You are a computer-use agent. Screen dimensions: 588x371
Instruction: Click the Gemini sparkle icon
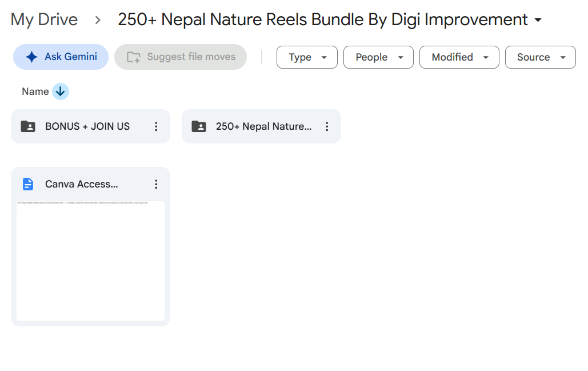click(x=32, y=57)
